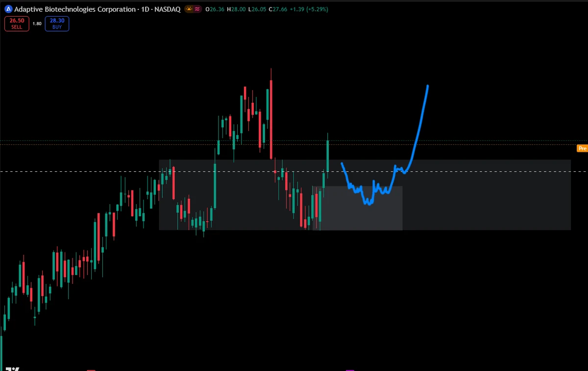588x371 pixels.
Task: Click the red 26.50 SELL button
Action: [16, 23]
